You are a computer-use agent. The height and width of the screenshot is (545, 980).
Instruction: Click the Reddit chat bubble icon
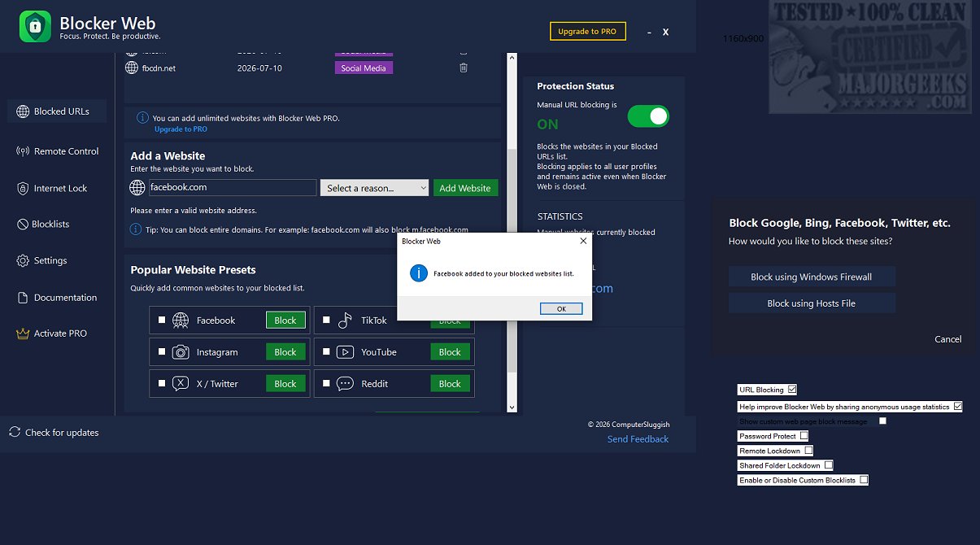346,384
